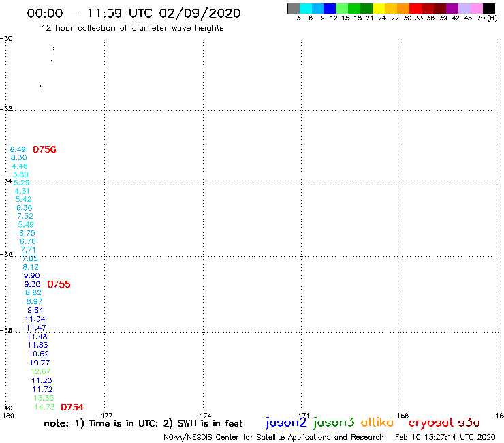Click the 9.30 wave height value

(33, 284)
